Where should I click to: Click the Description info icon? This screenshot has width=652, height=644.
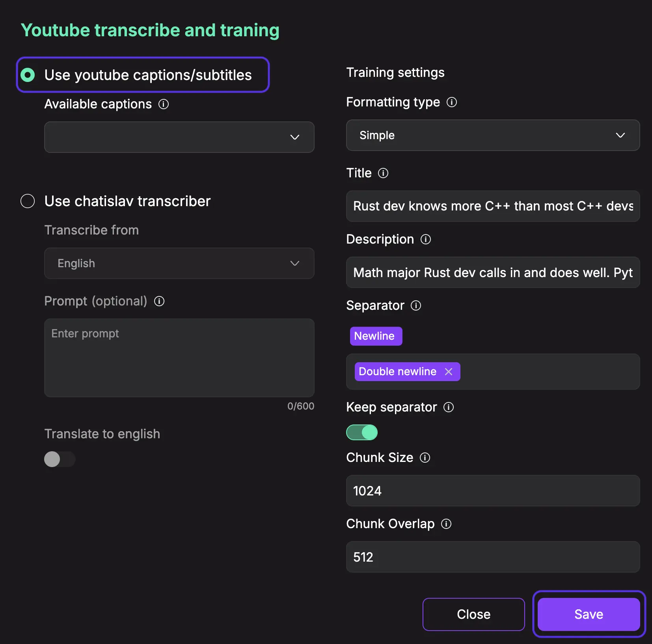(426, 239)
